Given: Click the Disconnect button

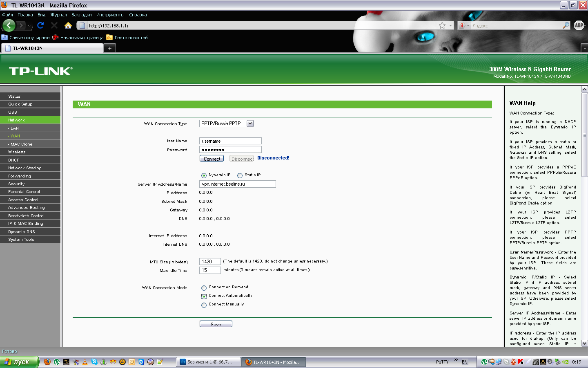Looking at the screenshot, I should pyautogui.click(x=242, y=159).
